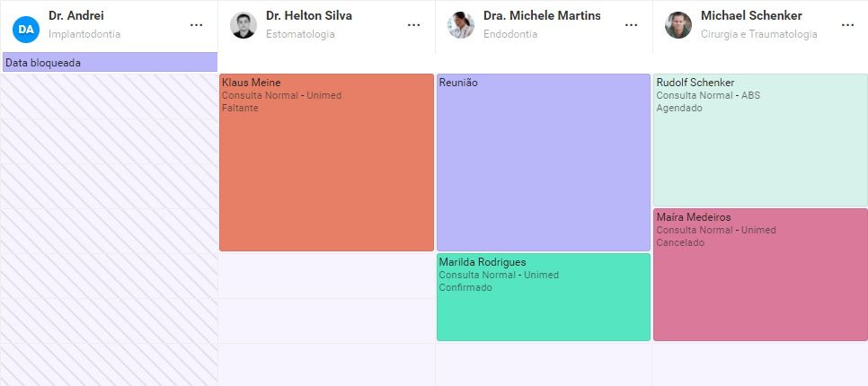This screenshot has height=386, width=868.
Task: Open Maíra Medeiros' cancelled appointment
Action: [x=760, y=275]
